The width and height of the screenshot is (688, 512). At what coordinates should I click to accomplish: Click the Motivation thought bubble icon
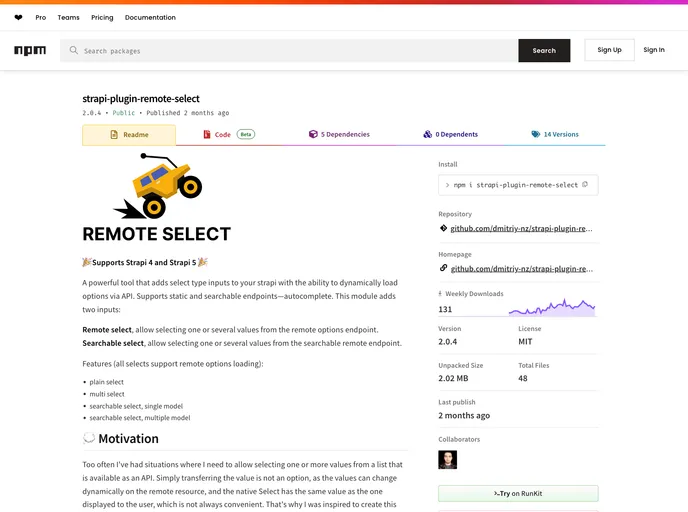[x=89, y=438]
